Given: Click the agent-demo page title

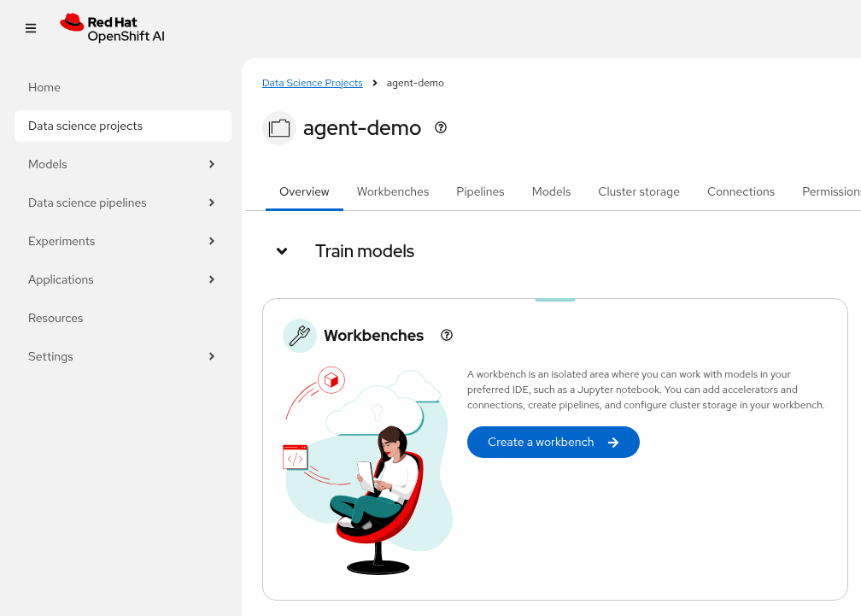Looking at the screenshot, I should (362, 128).
